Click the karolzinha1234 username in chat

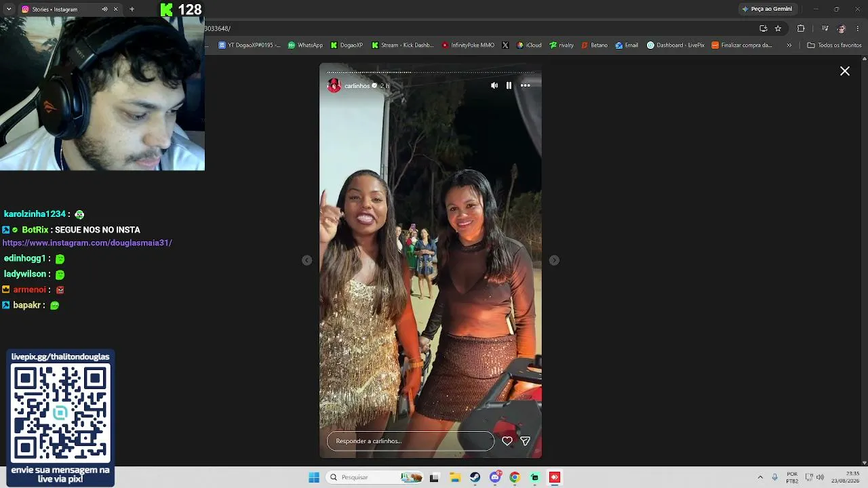[x=35, y=214]
